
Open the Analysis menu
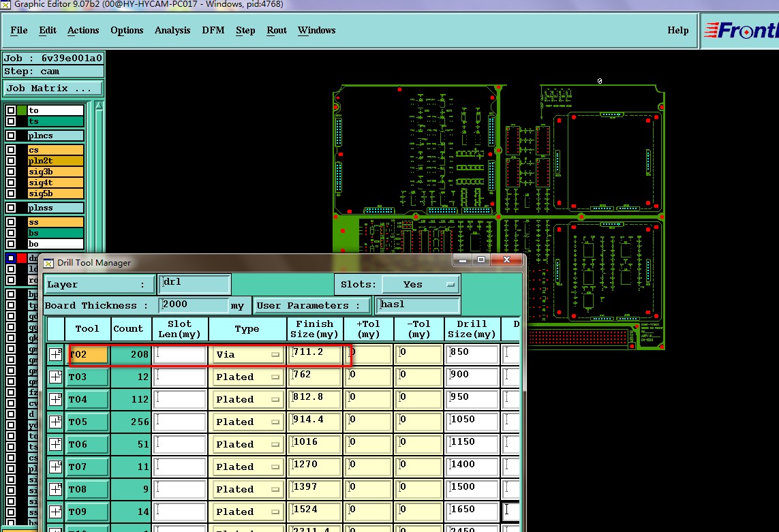(172, 31)
